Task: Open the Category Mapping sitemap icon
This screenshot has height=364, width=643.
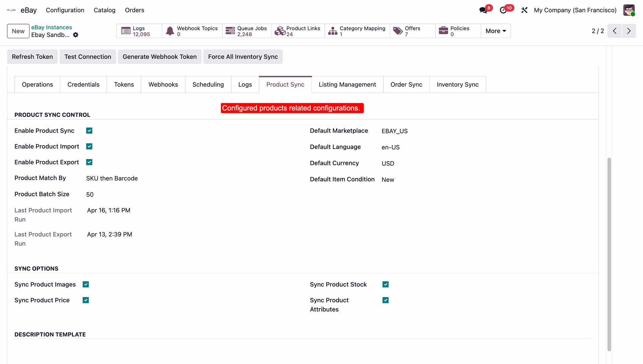Action: tap(333, 31)
